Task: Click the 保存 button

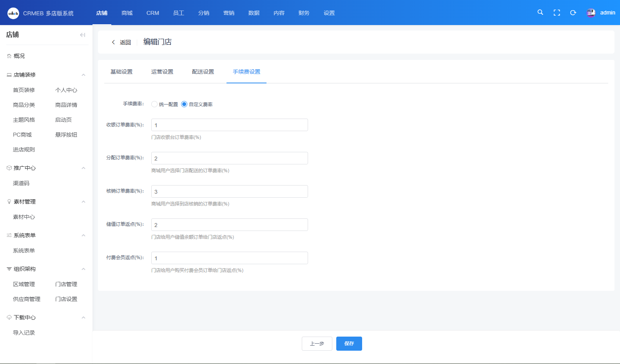Action: [349, 344]
